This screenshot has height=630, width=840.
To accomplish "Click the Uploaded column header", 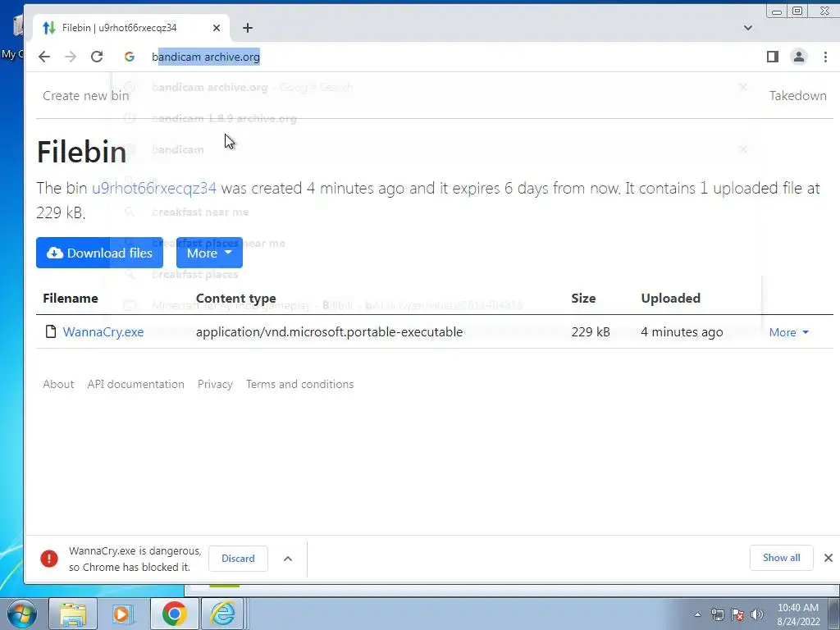I will [671, 299].
